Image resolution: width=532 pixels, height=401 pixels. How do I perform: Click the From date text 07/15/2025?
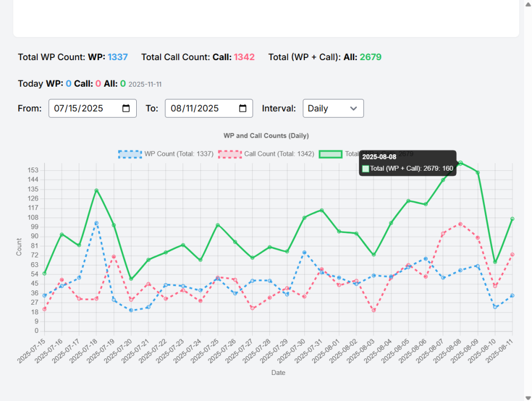(79, 108)
